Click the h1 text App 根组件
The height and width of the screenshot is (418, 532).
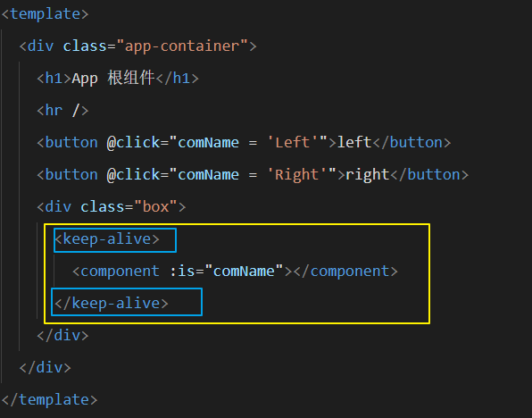(x=113, y=78)
